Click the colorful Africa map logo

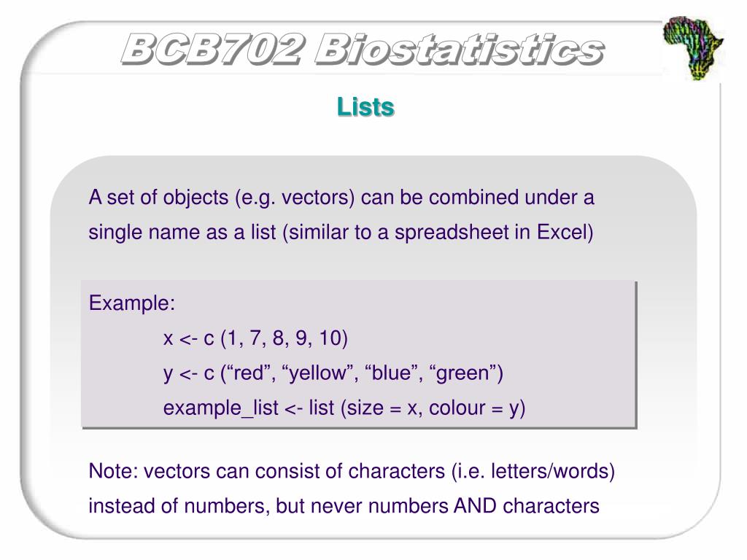pyautogui.click(x=693, y=47)
